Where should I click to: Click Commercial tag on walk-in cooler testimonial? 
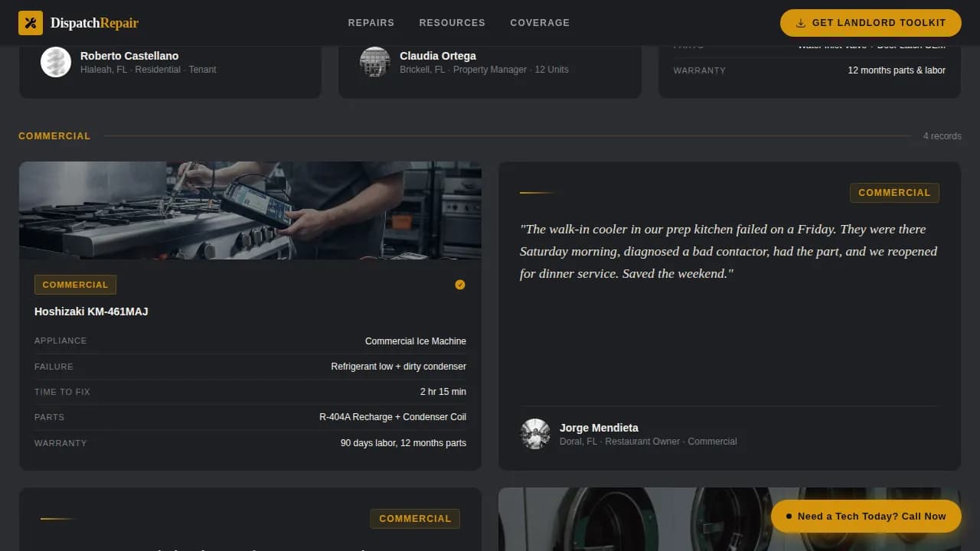[894, 193]
